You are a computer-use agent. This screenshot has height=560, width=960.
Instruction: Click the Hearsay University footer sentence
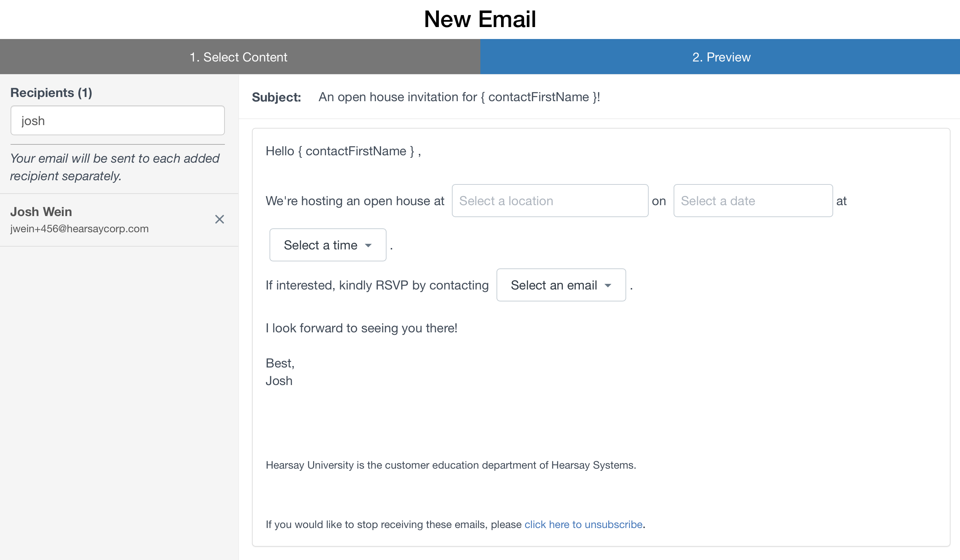point(451,465)
